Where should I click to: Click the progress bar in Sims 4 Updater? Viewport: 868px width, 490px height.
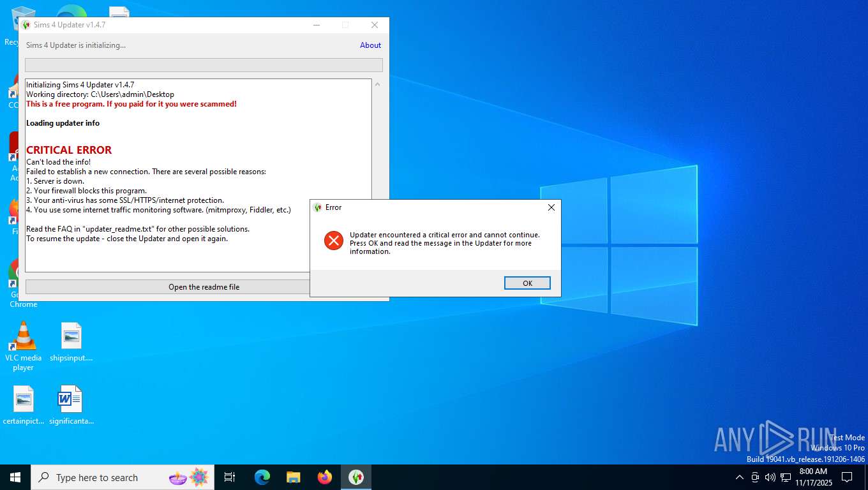tap(204, 65)
